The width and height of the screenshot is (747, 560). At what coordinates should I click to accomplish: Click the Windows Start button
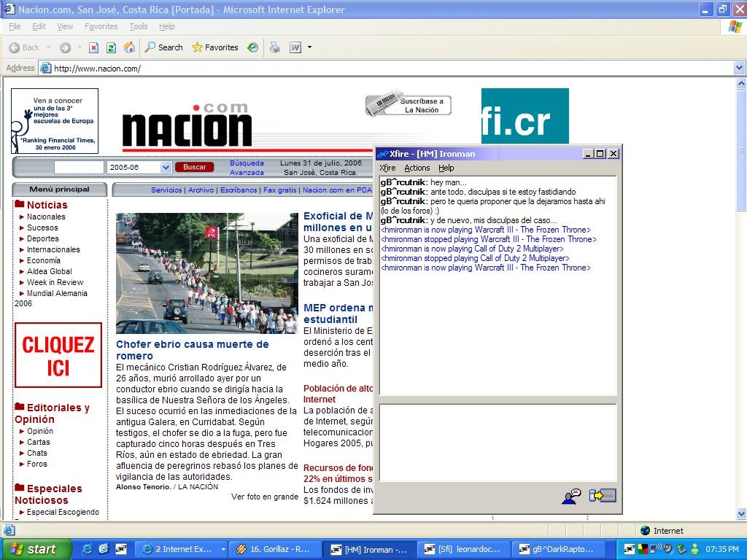36,549
